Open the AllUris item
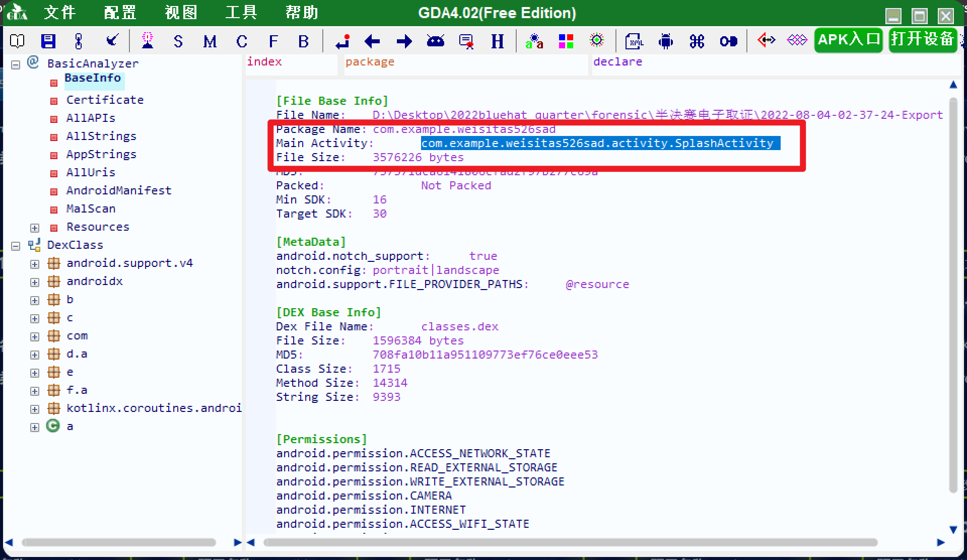 [x=91, y=172]
